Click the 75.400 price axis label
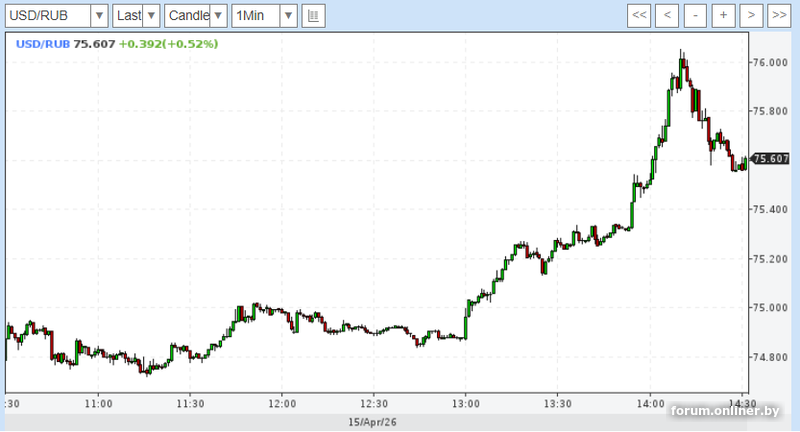 [770, 210]
